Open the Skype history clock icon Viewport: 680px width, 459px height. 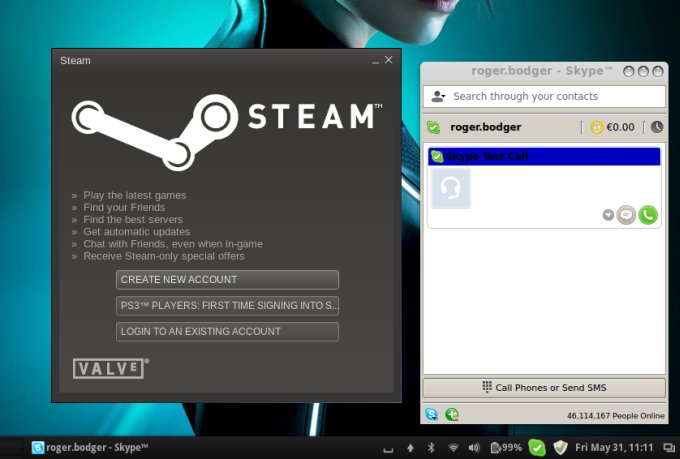657,127
